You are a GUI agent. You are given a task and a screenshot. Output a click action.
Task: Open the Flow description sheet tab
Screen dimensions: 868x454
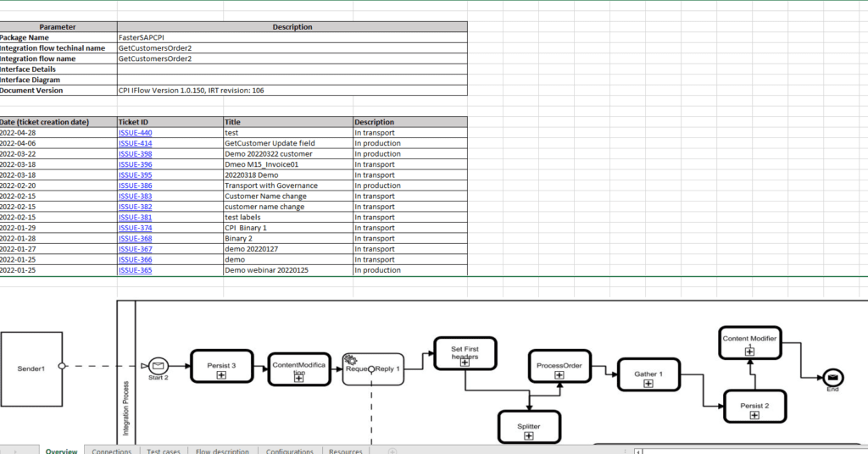coord(222,450)
